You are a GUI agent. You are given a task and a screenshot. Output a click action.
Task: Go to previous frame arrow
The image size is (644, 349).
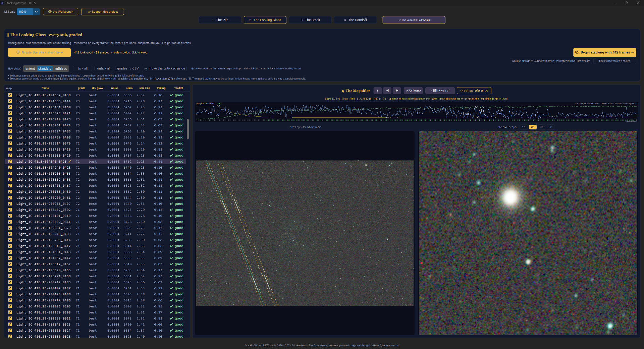(387, 91)
